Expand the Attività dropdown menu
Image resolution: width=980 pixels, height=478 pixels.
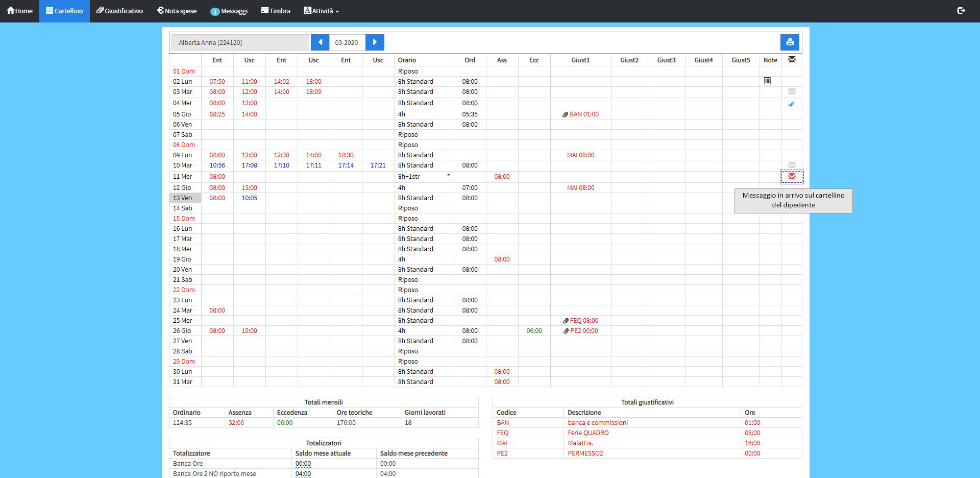click(x=321, y=11)
